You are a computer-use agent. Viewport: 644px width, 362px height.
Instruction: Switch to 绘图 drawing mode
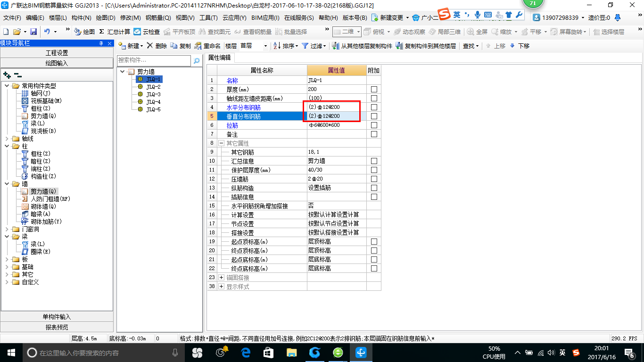coord(84,32)
